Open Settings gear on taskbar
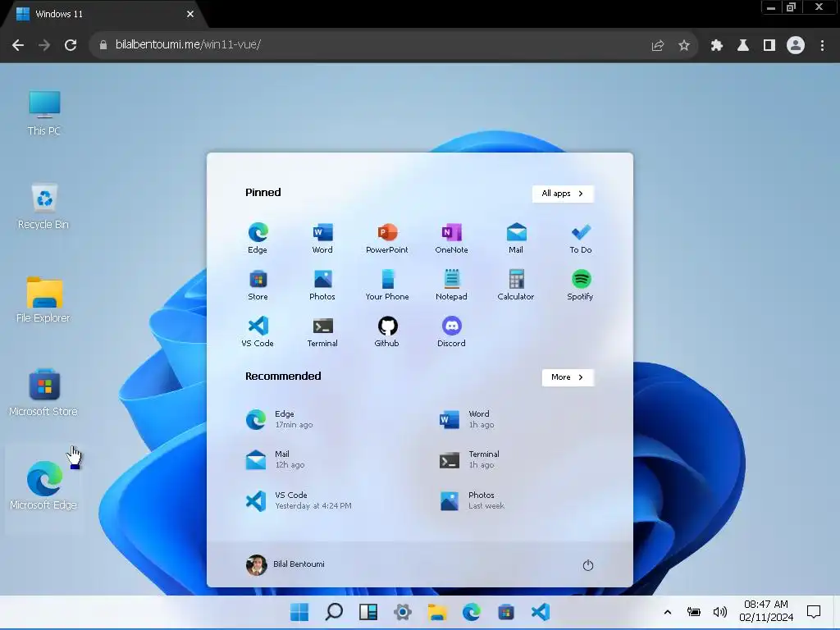The width and height of the screenshot is (840, 630). (402, 612)
